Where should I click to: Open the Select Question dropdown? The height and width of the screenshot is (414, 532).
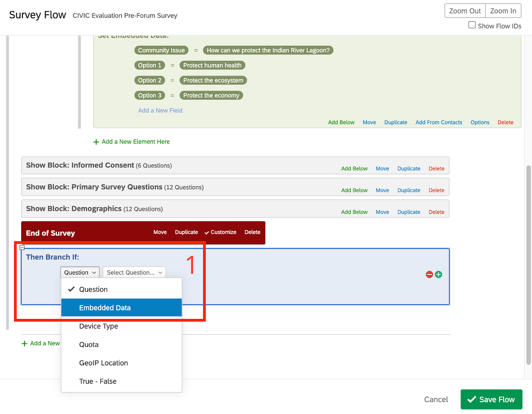tap(134, 272)
